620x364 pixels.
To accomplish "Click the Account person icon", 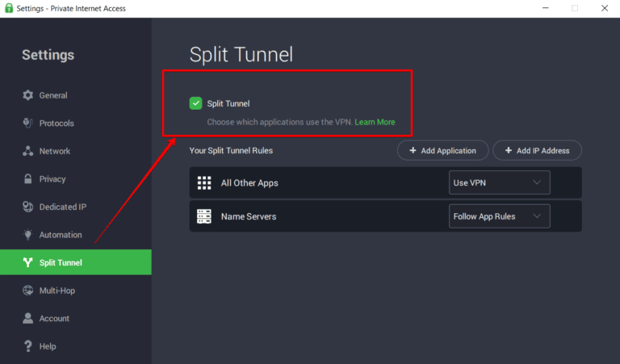I will tap(27, 318).
